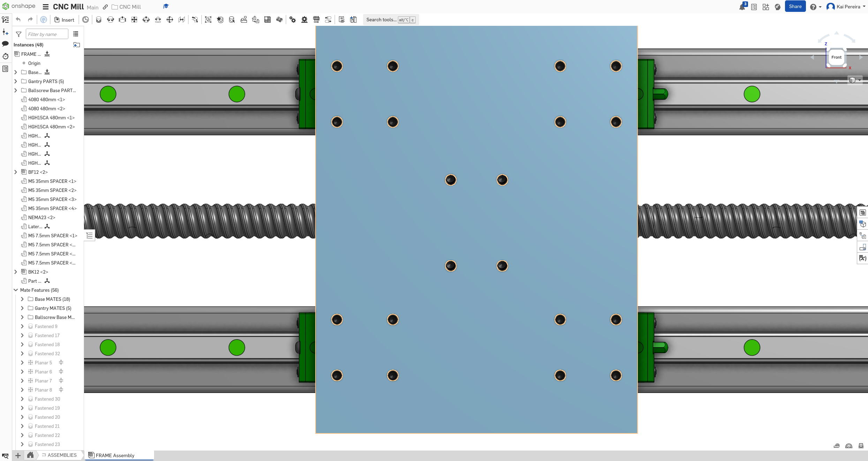Open the Exploded views panel icon
The height and width of the screenshot is (461, 868).
click(862, 236)
